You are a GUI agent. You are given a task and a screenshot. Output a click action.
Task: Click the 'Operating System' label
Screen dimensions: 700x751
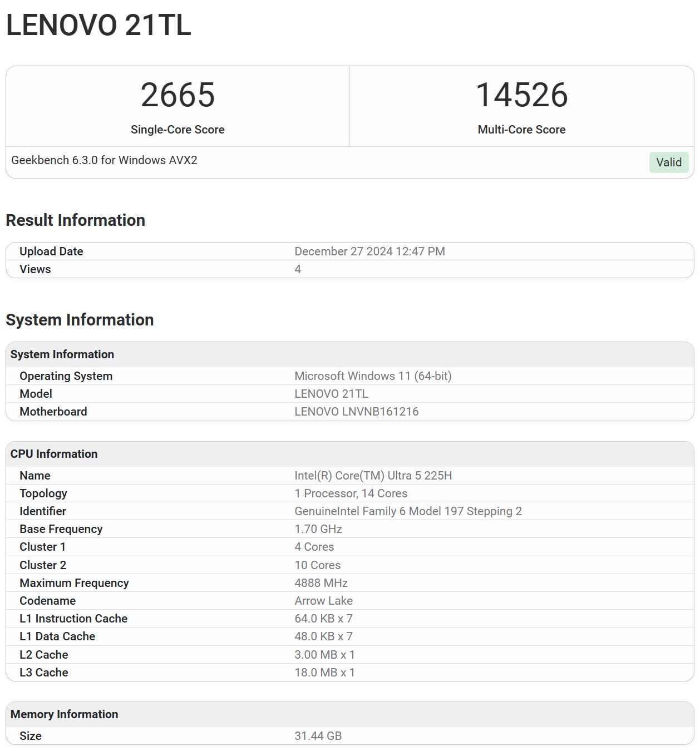(66, 376)
